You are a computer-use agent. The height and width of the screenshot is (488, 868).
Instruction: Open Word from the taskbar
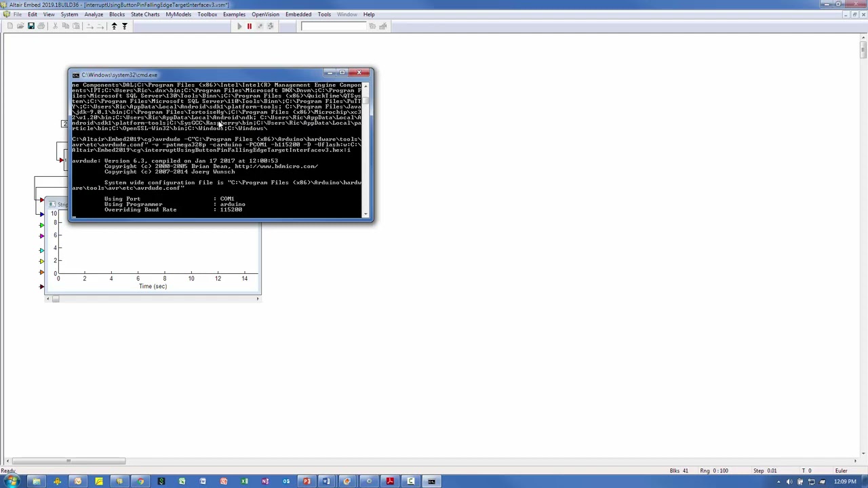click(x=328, y=481)
